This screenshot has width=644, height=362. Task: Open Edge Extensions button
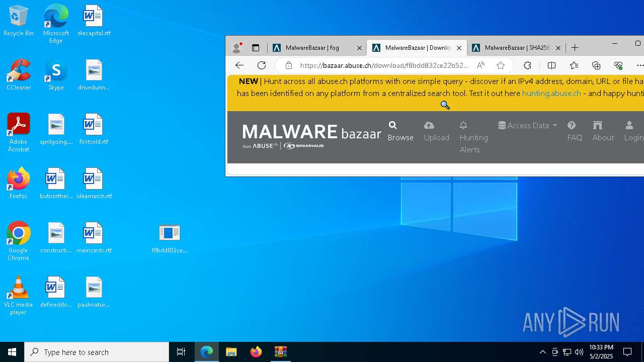(x=527, y=65)
